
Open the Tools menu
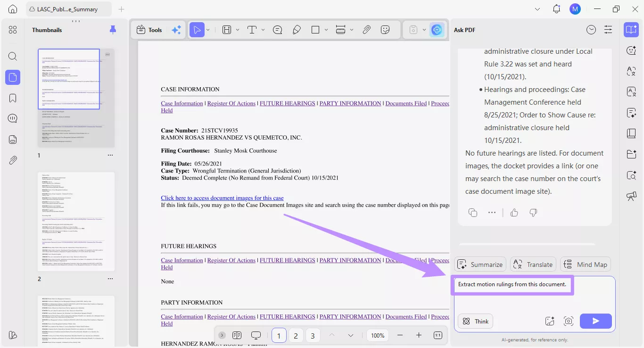[149, 30]
